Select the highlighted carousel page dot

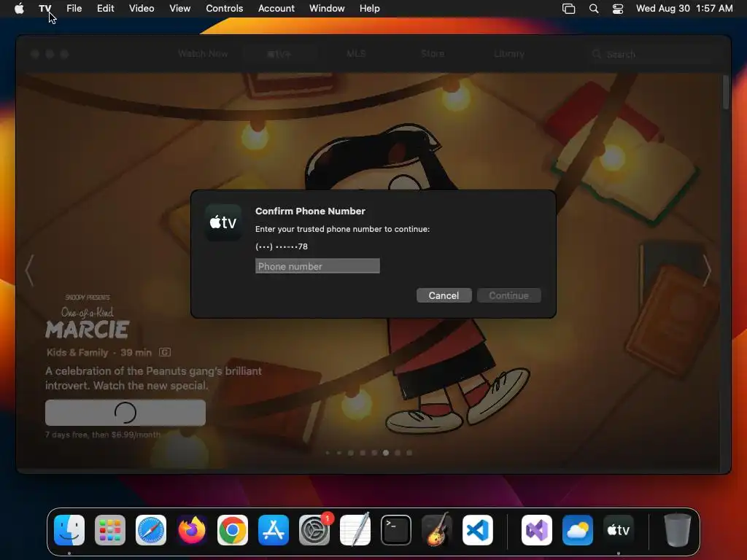(x=385, y=453)
